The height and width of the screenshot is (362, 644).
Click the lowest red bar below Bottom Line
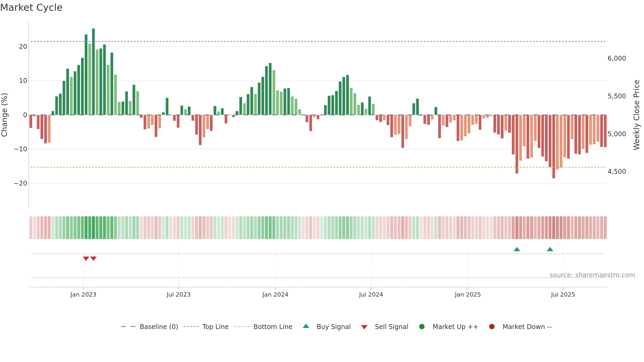(554, 146)
